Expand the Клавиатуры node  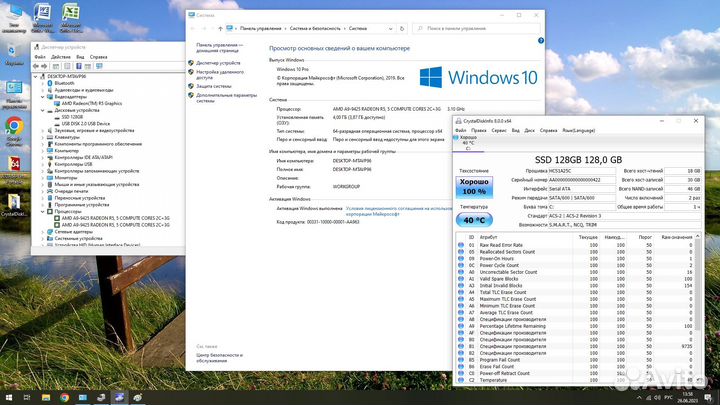(43, 137)
